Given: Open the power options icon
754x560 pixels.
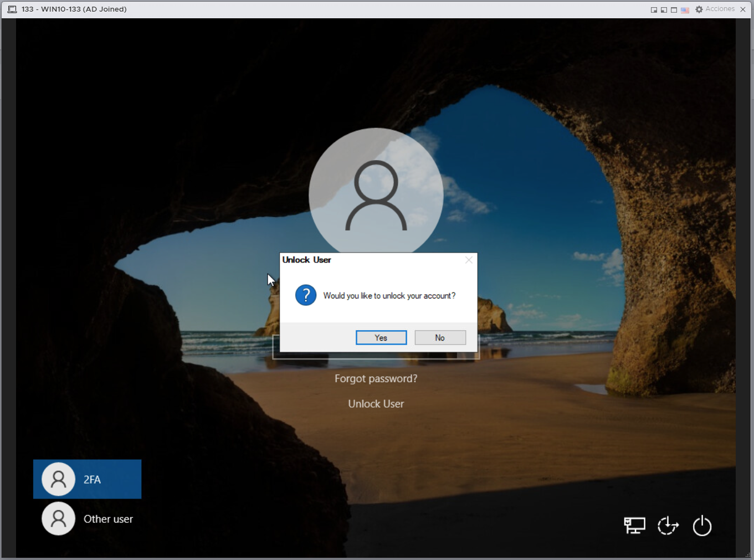Looking at the screenshot, I should tap(702, 525).
